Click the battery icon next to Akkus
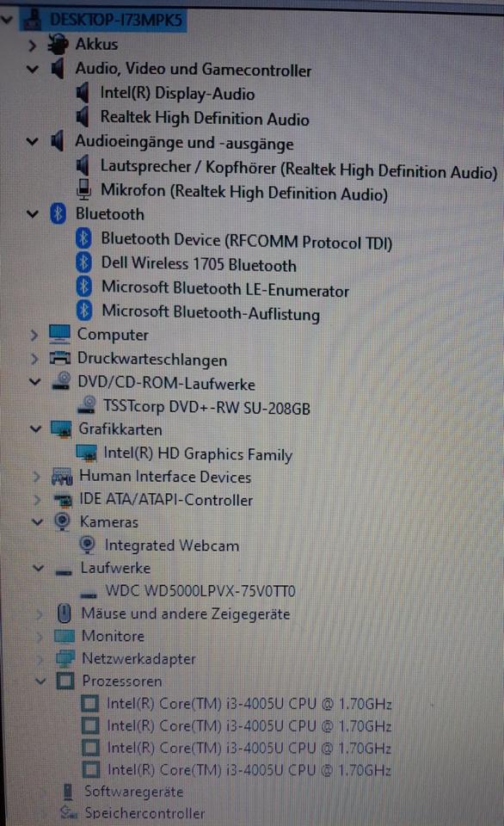504x826 pixels. point(58,44)
